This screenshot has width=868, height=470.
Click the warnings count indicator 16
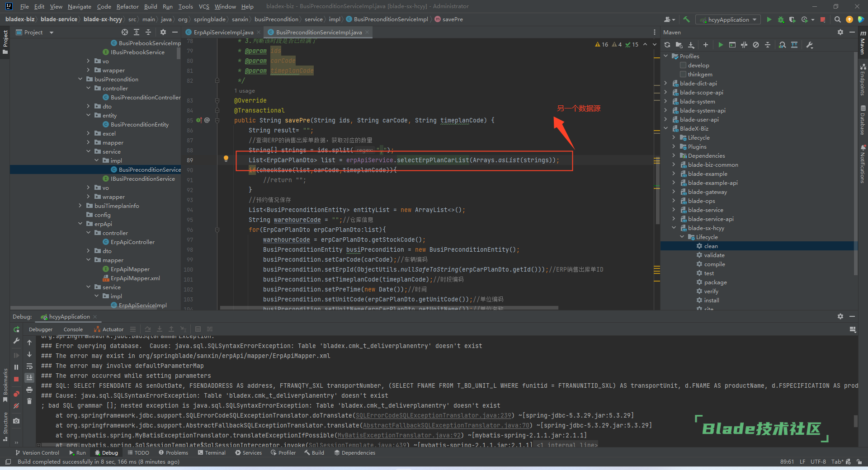tap(602, 44)
